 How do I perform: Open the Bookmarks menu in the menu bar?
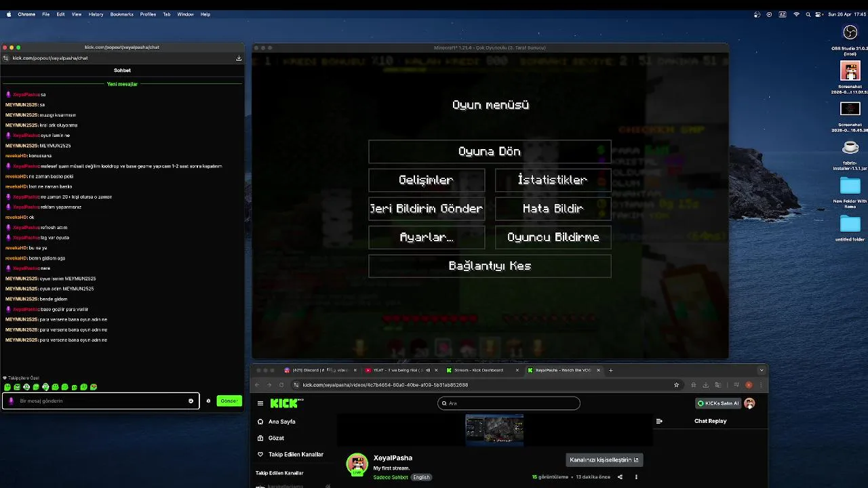122,14
